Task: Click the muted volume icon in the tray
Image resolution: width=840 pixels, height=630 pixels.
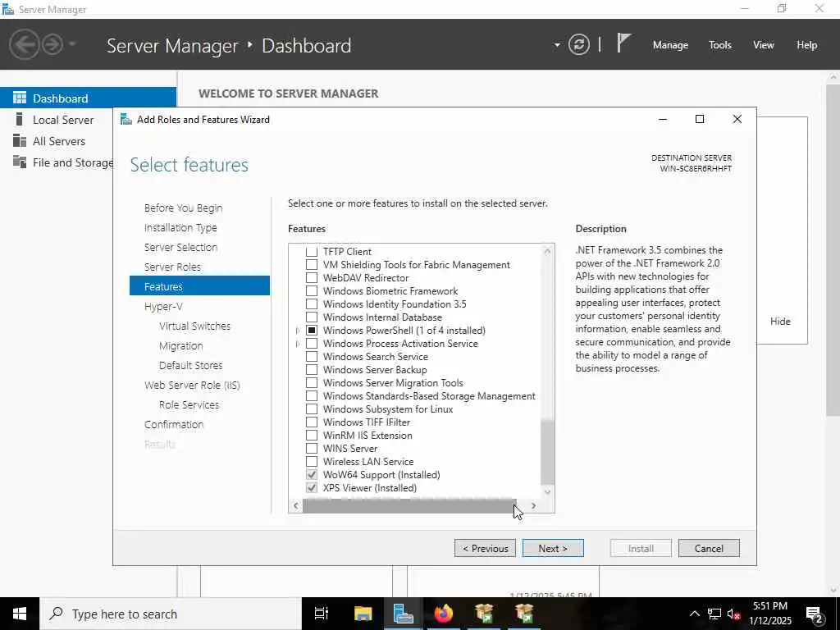Action: [x=734, y=614]
